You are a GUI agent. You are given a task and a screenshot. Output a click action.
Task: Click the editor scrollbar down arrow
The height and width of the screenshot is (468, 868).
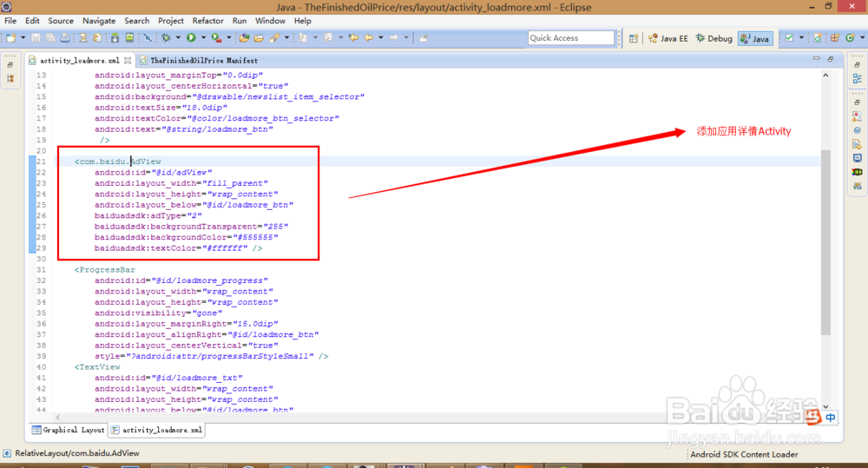pyautogui.click(x=825, y=407)
